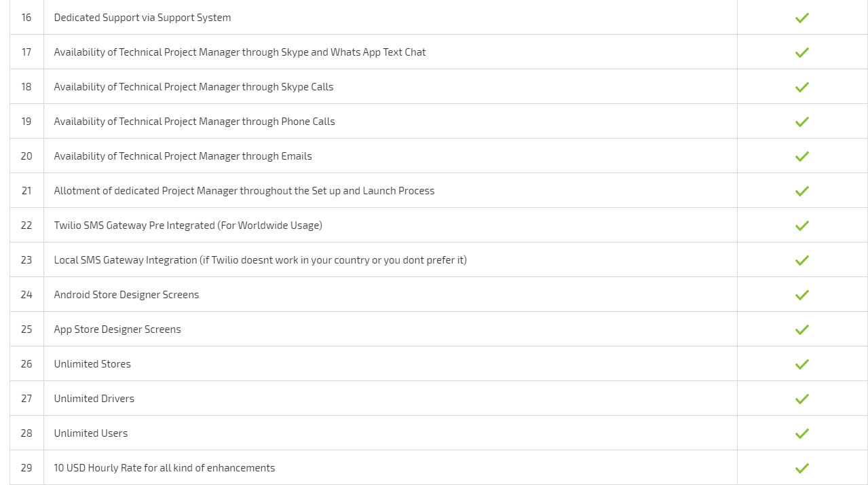Click the checkmark in Phone Calls row
868x485 pixels.
(x=802, y=122)
